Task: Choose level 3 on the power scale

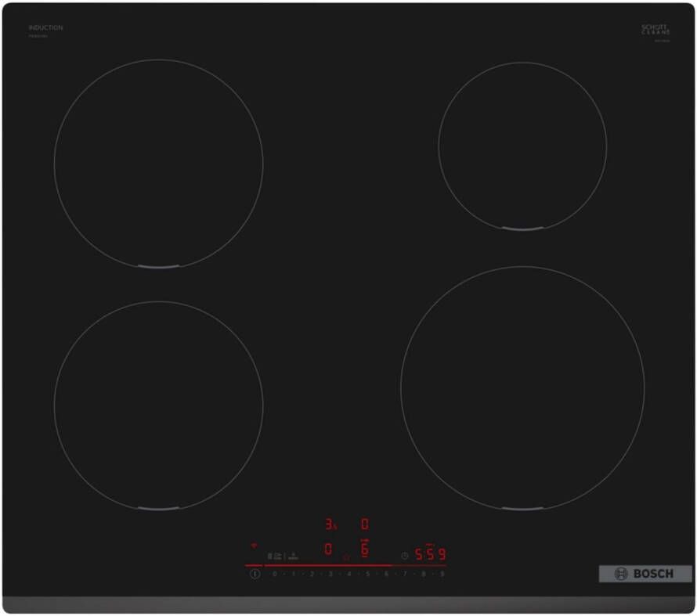Action: [x=330, y=574]
